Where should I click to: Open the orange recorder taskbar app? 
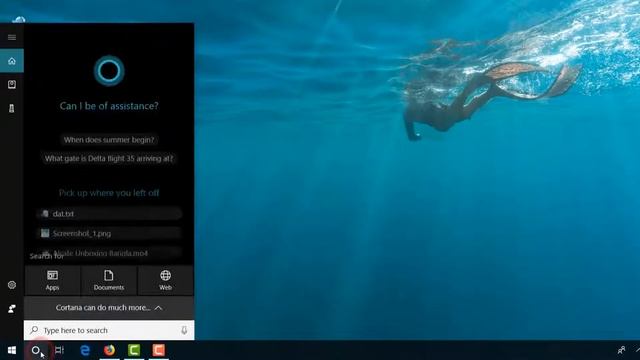[x=159, y=350]
